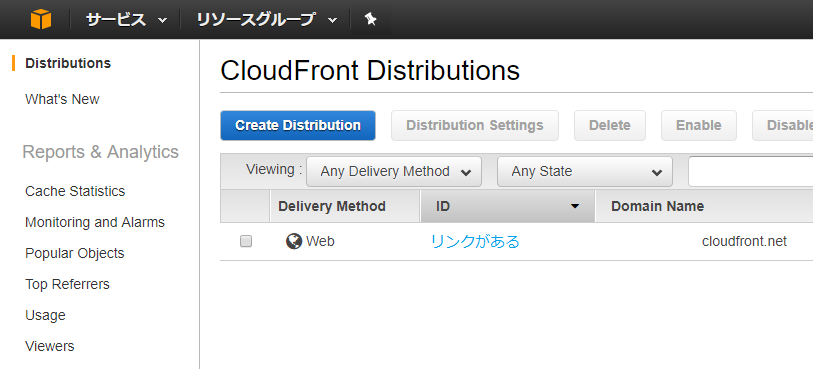
Task: Open the Viewers report
Action: tap(50, 346)
